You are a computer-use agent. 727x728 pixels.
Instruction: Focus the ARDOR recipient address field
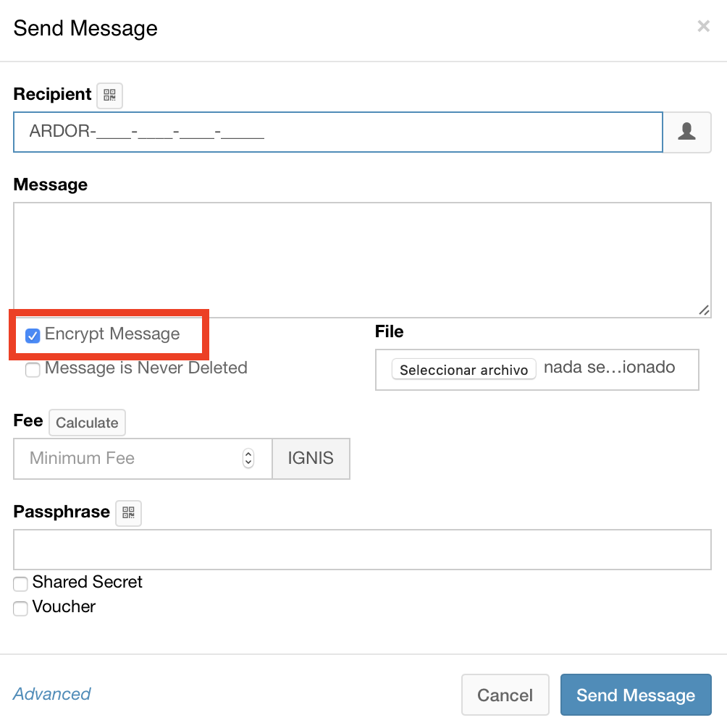[x=337, y=132]
